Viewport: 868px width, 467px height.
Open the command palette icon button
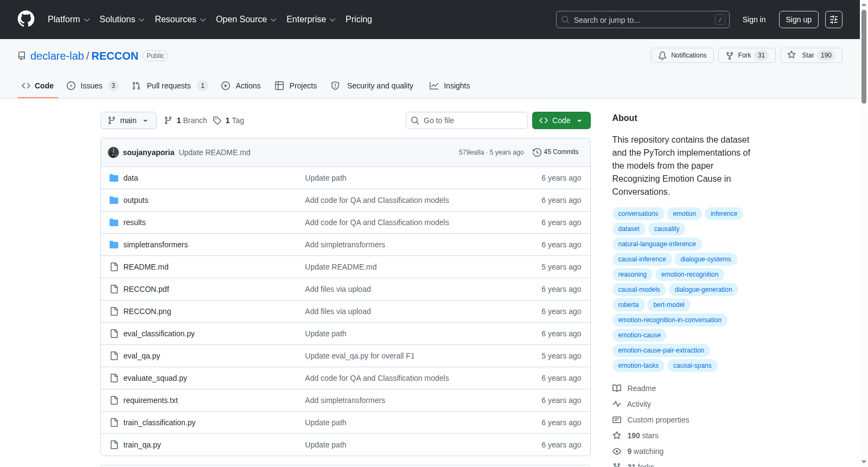834,20
